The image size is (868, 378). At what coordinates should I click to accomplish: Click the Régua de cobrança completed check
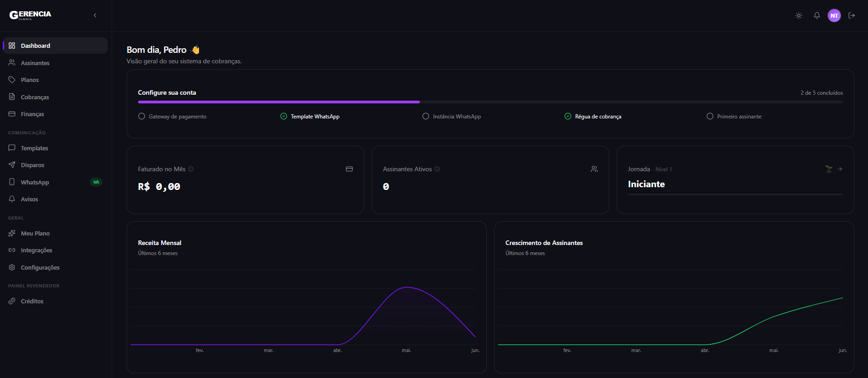coord(568,116)
